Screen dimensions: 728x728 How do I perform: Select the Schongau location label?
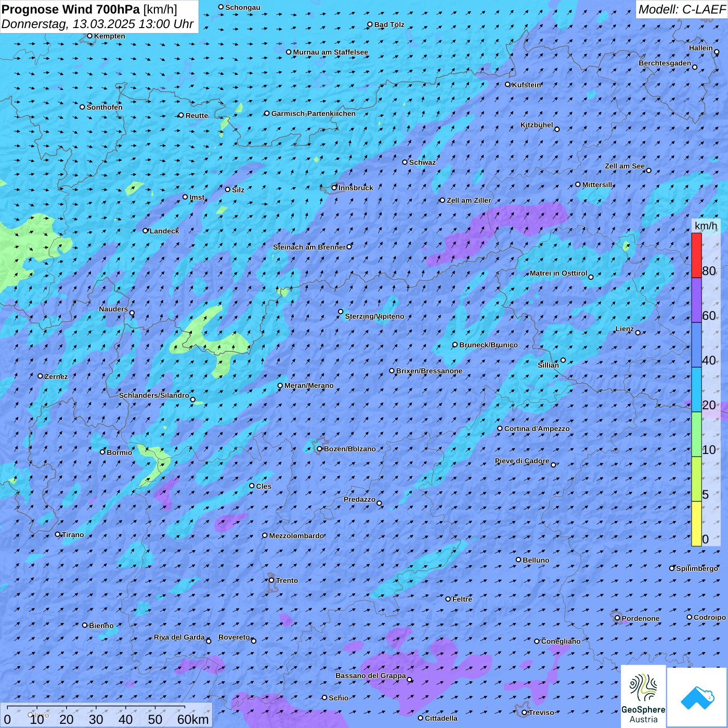(243, 7)
